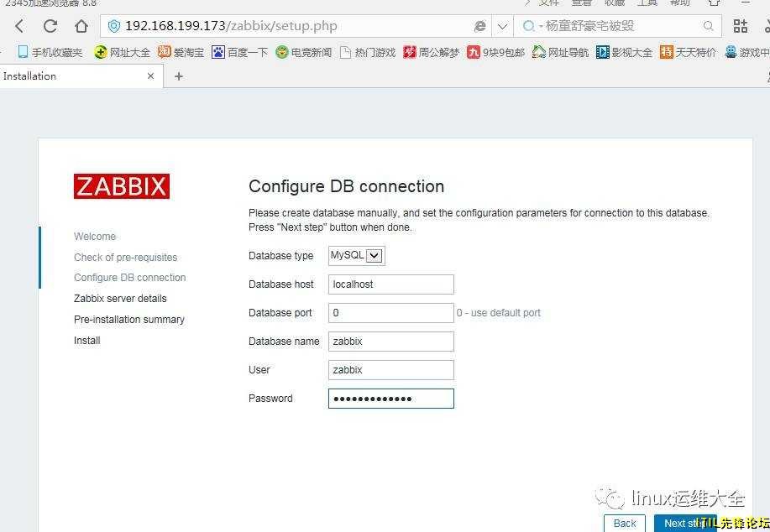This screenshot has width=770, height=532.
Task: Open the 热门游戏 bookmark
Action: 367,52
